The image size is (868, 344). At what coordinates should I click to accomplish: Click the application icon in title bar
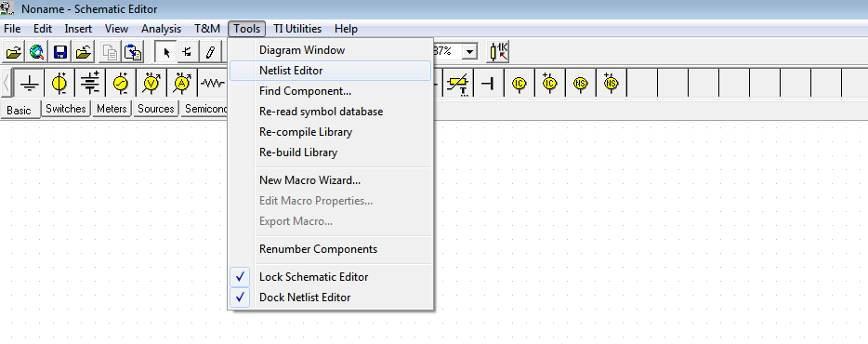(x=7, y=9)
